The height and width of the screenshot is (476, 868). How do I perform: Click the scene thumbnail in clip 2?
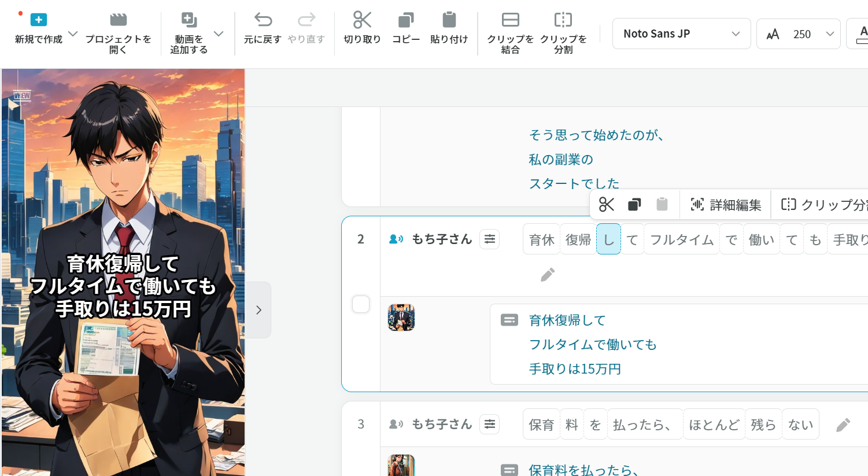tap(401, 318)
